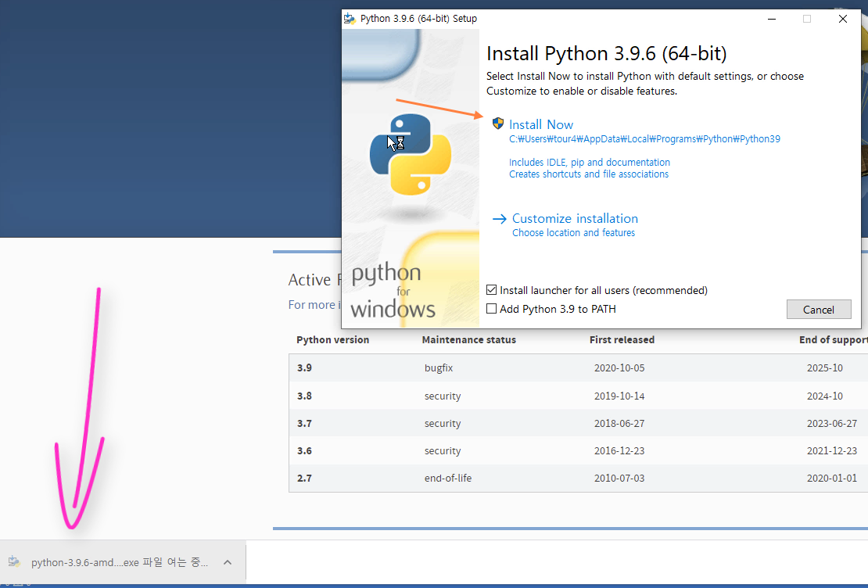
Task: Click the 2010-07-03 release date
Action: pyautogui.click(x=619, y=478)
